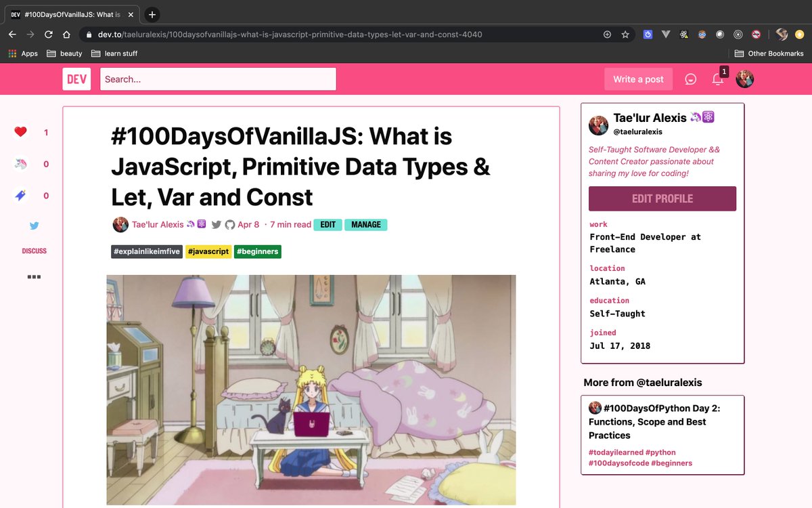The height and width of the screenshot is (508, 812).
Task: Click the DEV logo in the header
Action: 76,79
